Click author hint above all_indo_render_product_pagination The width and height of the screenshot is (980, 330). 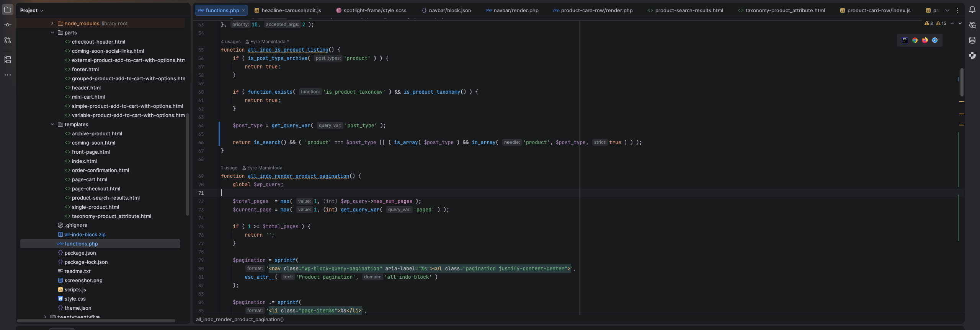[263, 168]
